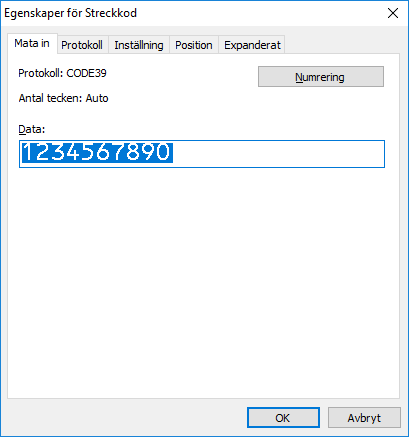This screenshot has height=437, width=409.
Task: Click the digit 1 in Data field
Action: pyautogui.click(x=28, y=152)
